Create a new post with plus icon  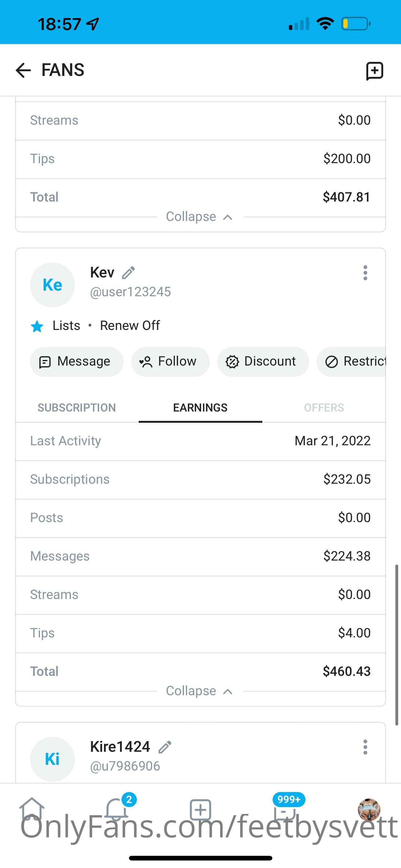click(200, 809)
